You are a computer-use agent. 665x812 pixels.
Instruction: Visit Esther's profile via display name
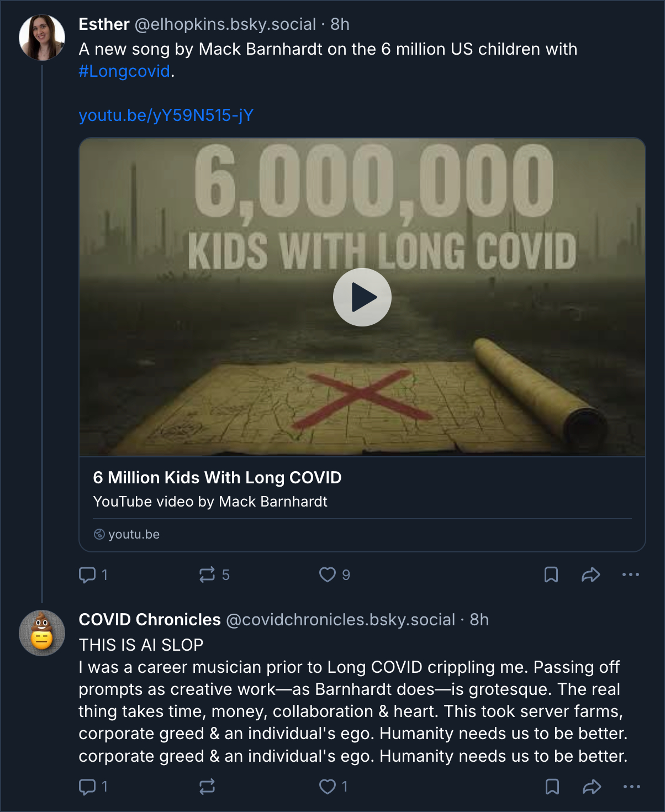click(x=104, y=24)
